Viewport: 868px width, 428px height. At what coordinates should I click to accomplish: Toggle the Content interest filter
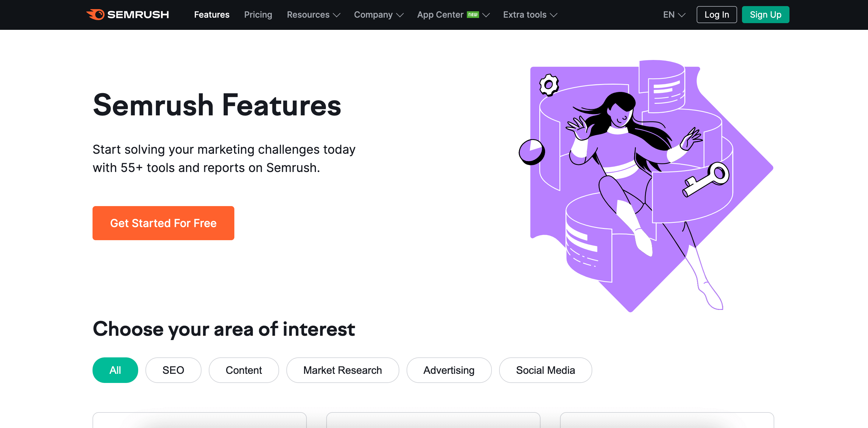tap(243, 370)
